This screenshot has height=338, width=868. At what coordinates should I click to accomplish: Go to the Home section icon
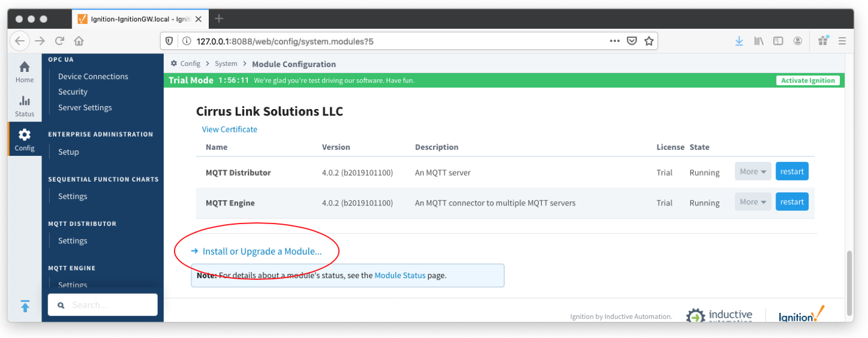coord(25,67)
